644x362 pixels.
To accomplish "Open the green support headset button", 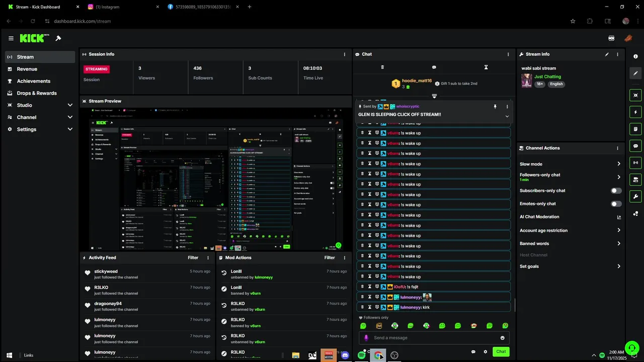I will (x=632, y=348).
